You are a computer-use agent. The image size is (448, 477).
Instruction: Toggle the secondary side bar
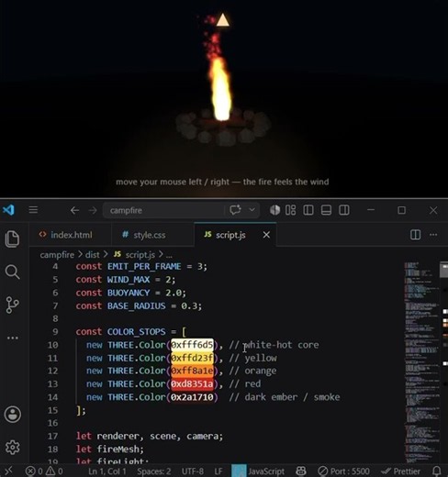344,210
